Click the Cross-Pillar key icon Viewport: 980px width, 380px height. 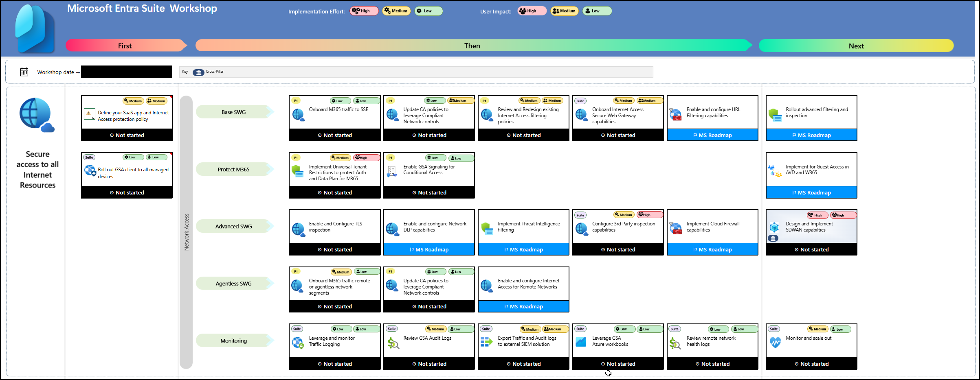pyautogui.click(x=198, y=72)
